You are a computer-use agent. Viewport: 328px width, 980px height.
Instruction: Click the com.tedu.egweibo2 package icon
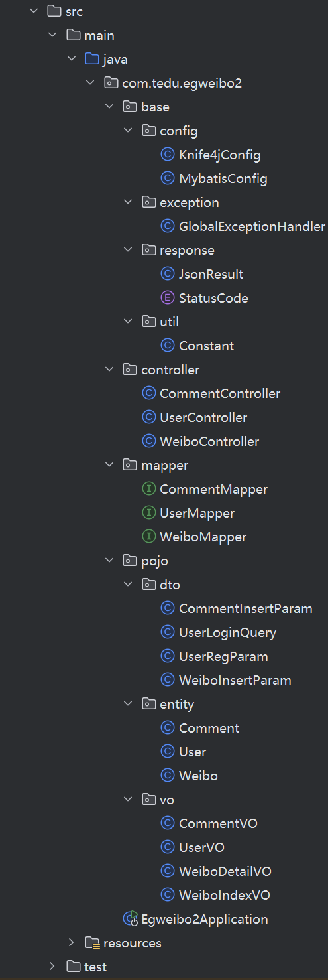point(111,83)
